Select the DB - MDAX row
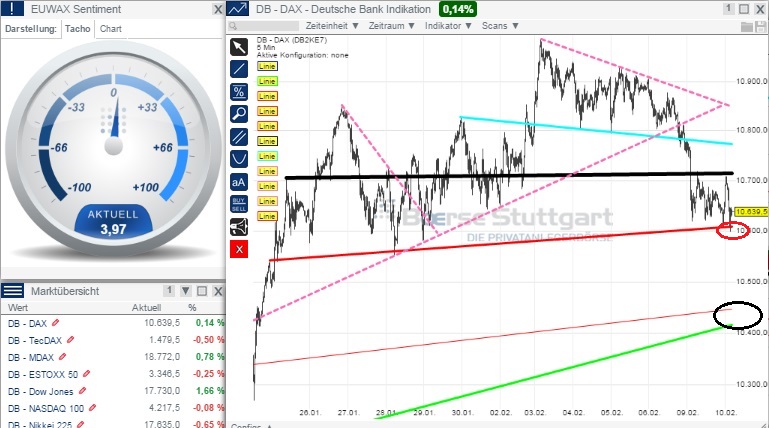Screen dimensions: 769x428 click(x=113, y=357)
